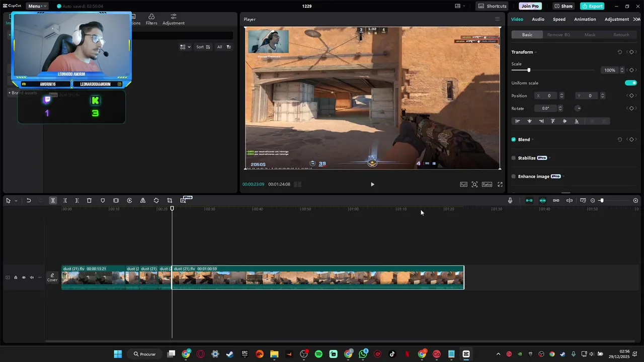
Task: Toggle the Linkage chain icon
Action: (556, 201)
